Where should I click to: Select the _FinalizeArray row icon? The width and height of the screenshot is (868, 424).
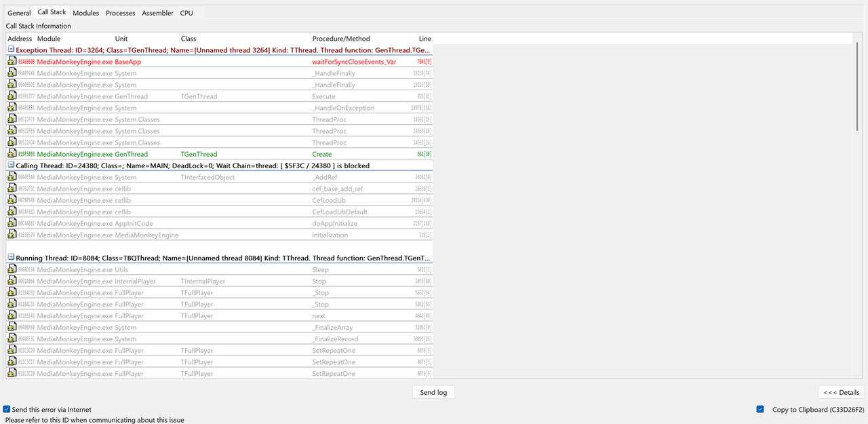coord(12,327)
